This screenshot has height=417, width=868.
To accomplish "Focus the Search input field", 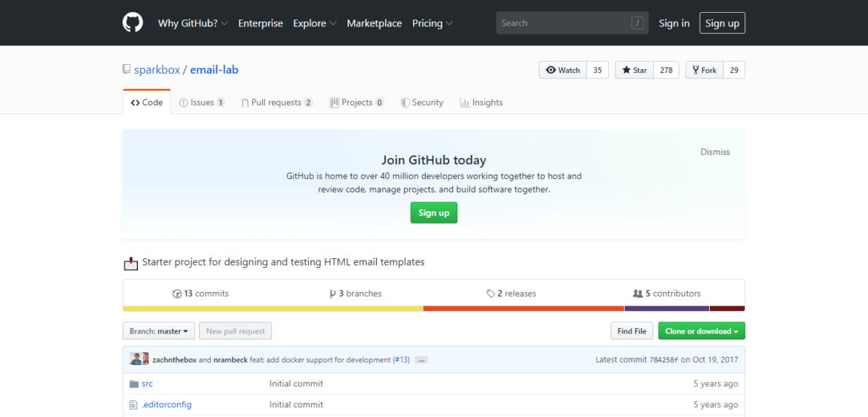I will (573, 23).
